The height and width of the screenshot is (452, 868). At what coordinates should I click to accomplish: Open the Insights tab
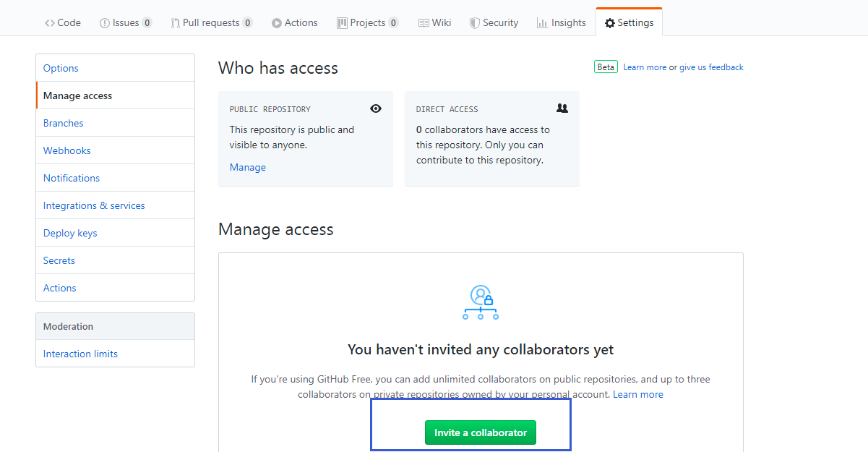(x=562, y=22)
